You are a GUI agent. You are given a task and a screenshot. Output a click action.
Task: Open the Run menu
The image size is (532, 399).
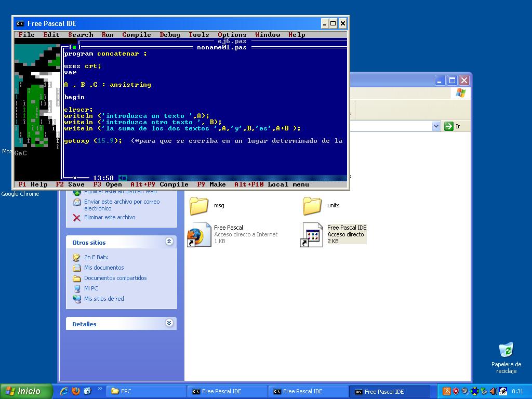108,35
